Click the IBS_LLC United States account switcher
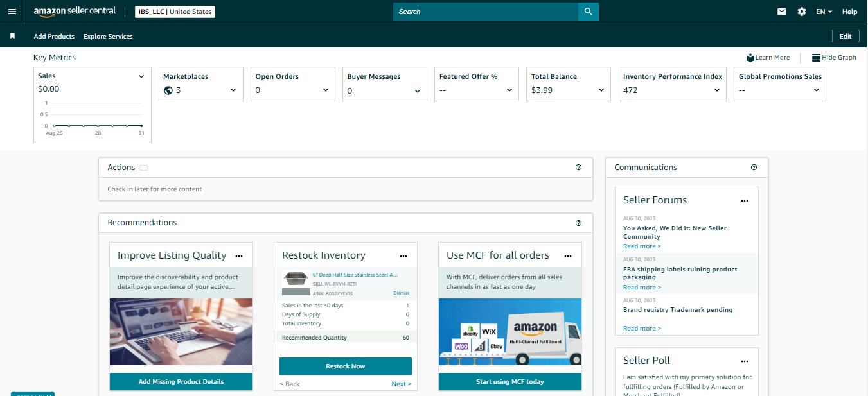Image resolution: width=868 pixels, height=396 pixels. pos(175,12)
